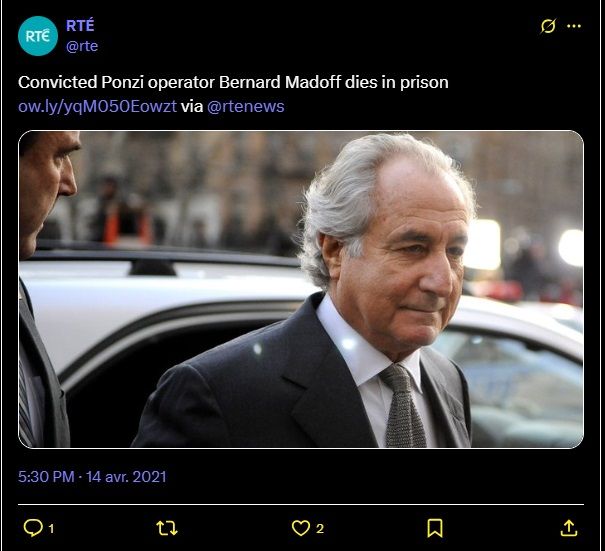View the reply count number 1

point(51,528)
